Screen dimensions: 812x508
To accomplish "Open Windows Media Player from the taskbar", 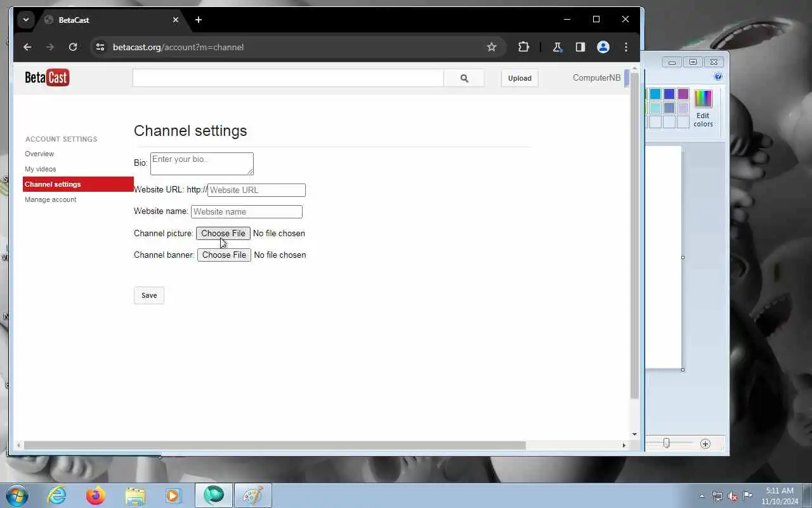I will pyautogui.click(x=173, y=495).
